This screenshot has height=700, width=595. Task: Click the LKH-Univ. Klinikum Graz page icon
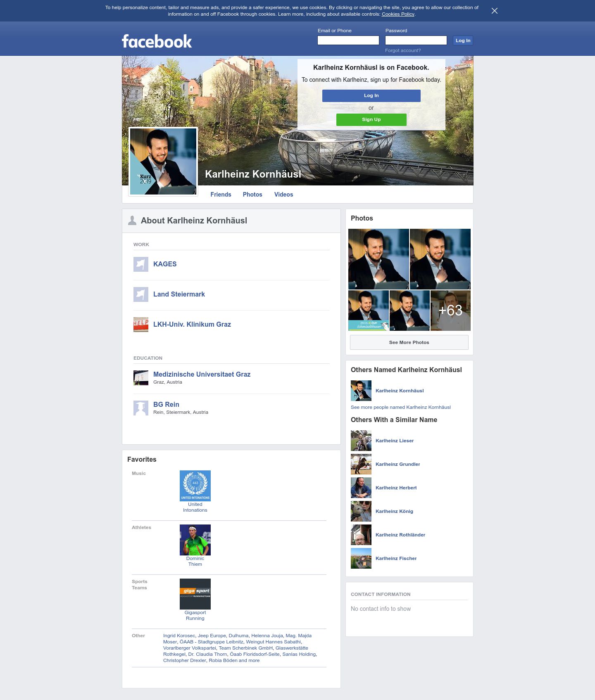click(x=141, y=325)
